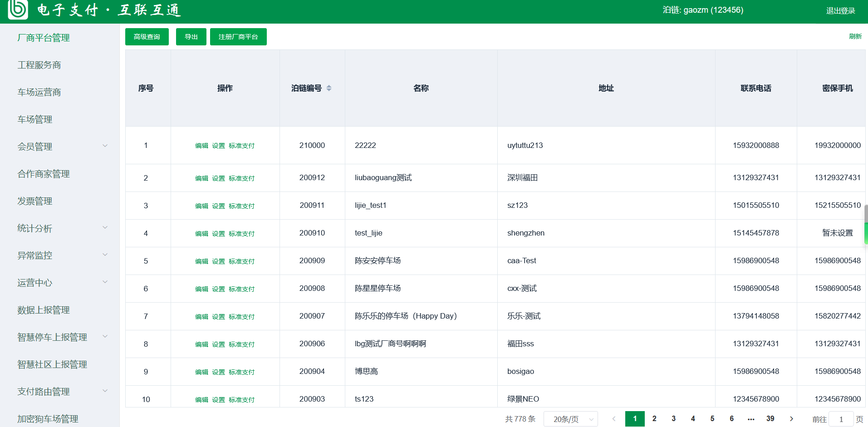Click phone cell 13794148058

coord(756,316)
